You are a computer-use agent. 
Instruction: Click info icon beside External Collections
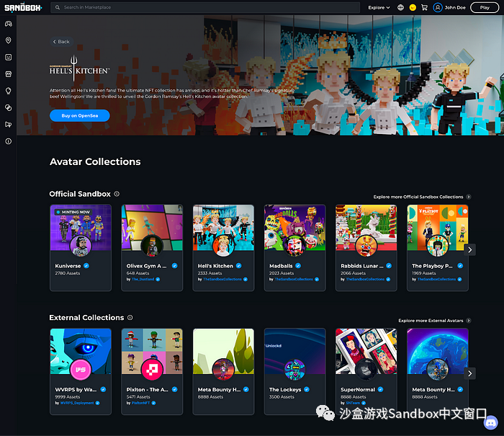[x=130, y=318]
